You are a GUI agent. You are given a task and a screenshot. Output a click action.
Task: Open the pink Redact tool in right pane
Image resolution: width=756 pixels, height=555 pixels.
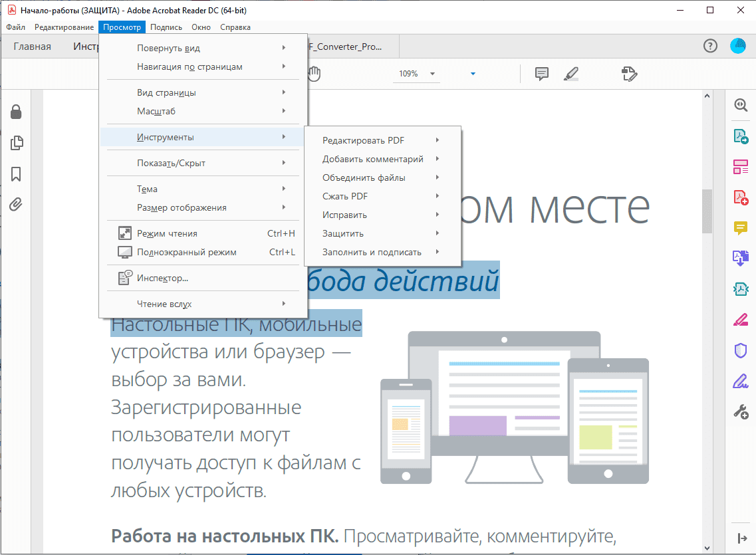point(741,320)
